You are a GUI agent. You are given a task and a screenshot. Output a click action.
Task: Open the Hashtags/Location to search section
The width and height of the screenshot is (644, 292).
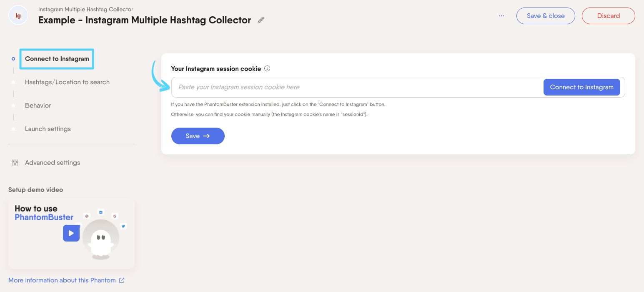click(x=67, y=82)
